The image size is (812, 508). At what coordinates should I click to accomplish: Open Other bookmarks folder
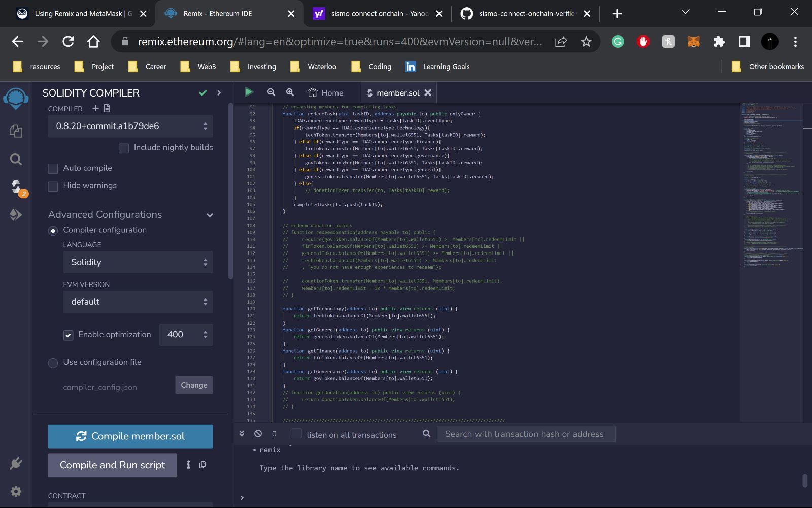(768, 67)
